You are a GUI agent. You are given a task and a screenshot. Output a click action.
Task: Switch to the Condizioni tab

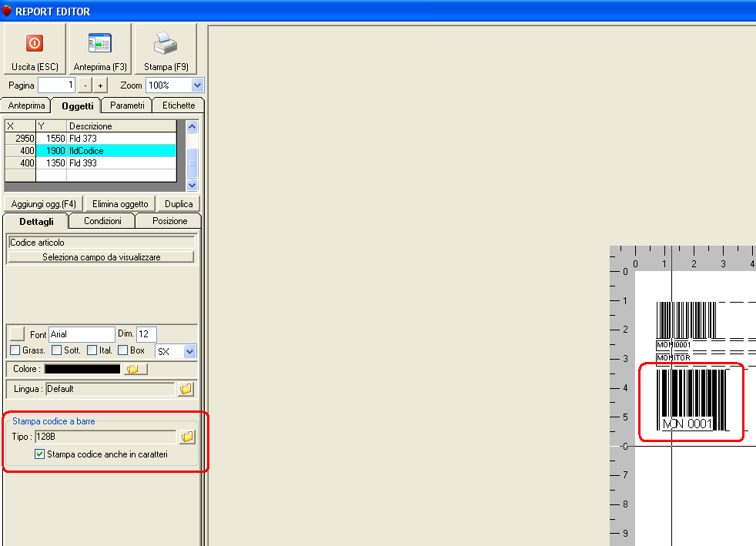(x=102, y=221)
